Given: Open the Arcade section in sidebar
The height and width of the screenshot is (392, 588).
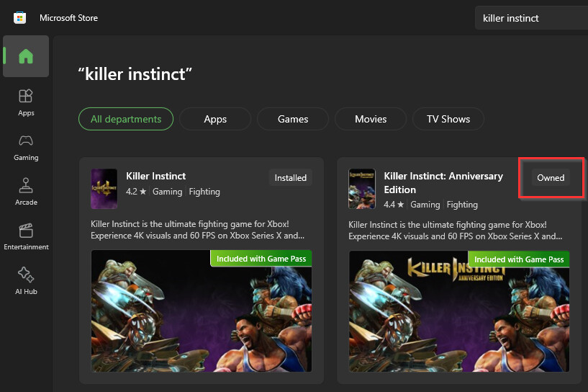Looking at the screenshot, I should [26, 191].
